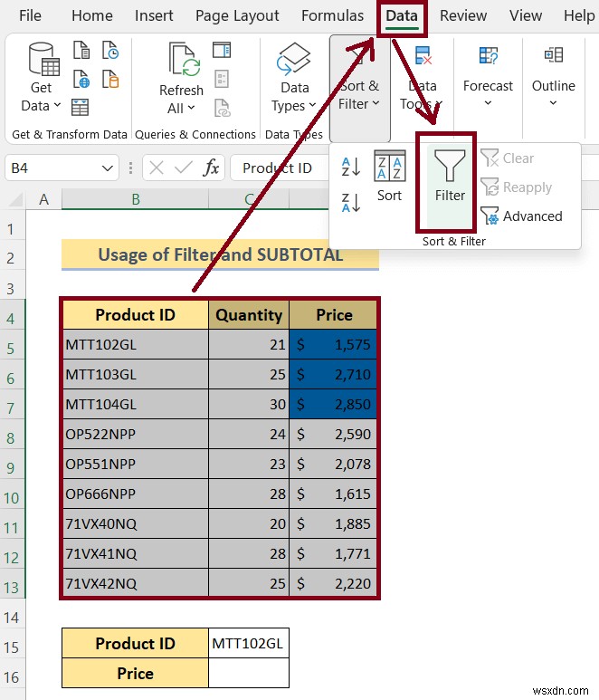
Task: Open the Refresh All dropdown
Action: pos(181,108)
